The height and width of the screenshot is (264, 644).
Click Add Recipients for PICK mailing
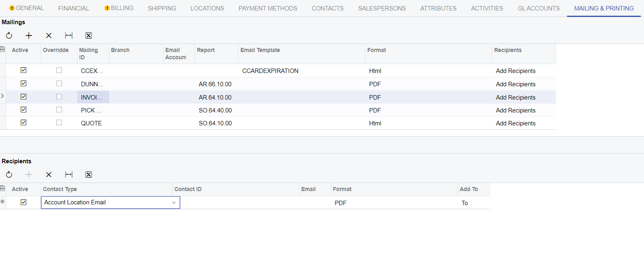coord(516,110)
